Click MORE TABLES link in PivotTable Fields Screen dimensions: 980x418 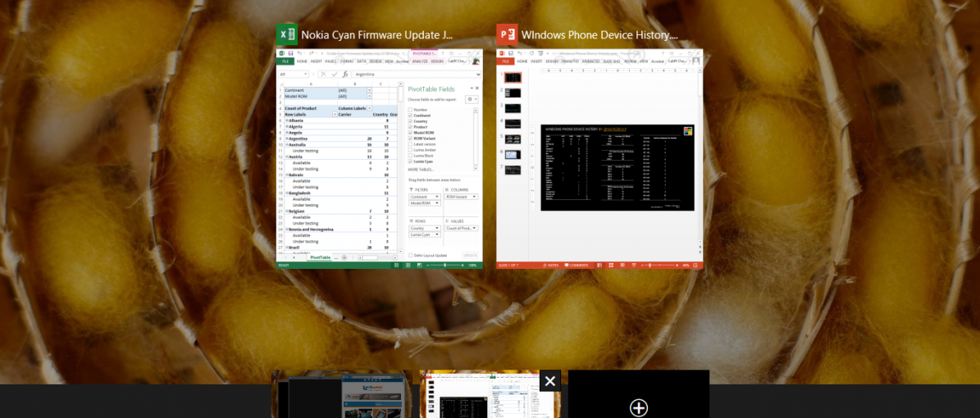click(421, 170)
